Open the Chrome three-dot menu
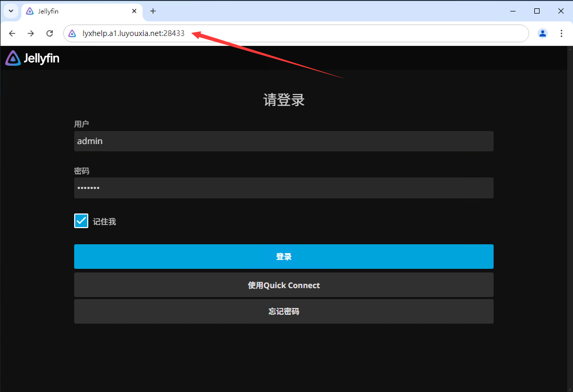 pos(562,33)
